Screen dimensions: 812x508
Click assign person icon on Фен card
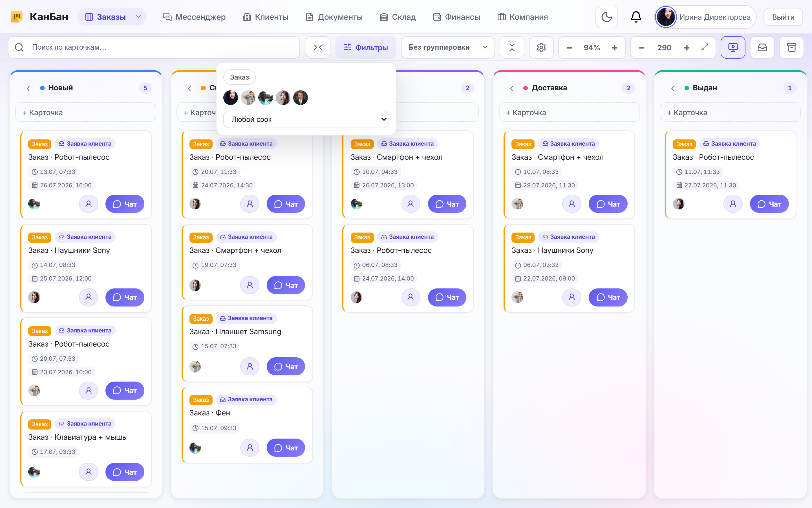[x=250, y=448]
